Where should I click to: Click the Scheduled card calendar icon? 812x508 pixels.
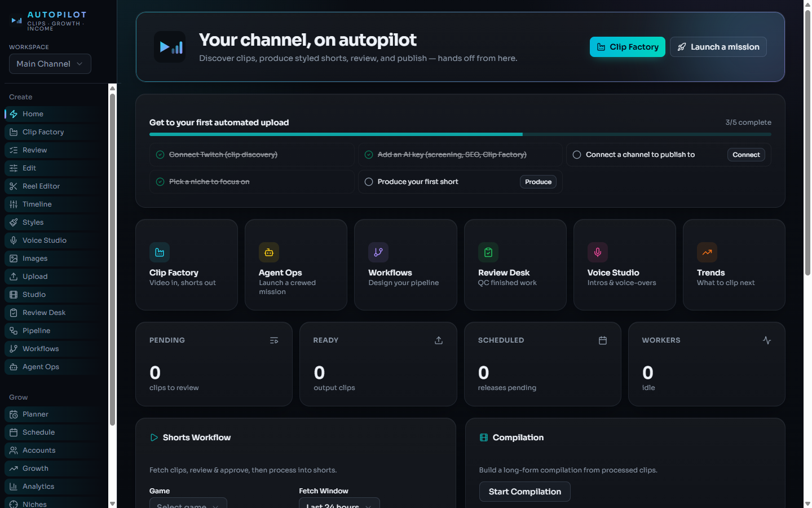pos(603,340)
